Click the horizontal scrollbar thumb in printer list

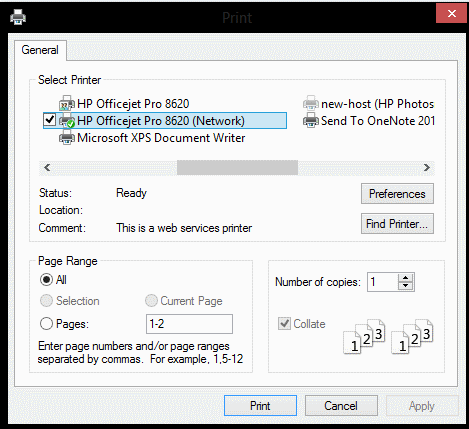point(237,167)
